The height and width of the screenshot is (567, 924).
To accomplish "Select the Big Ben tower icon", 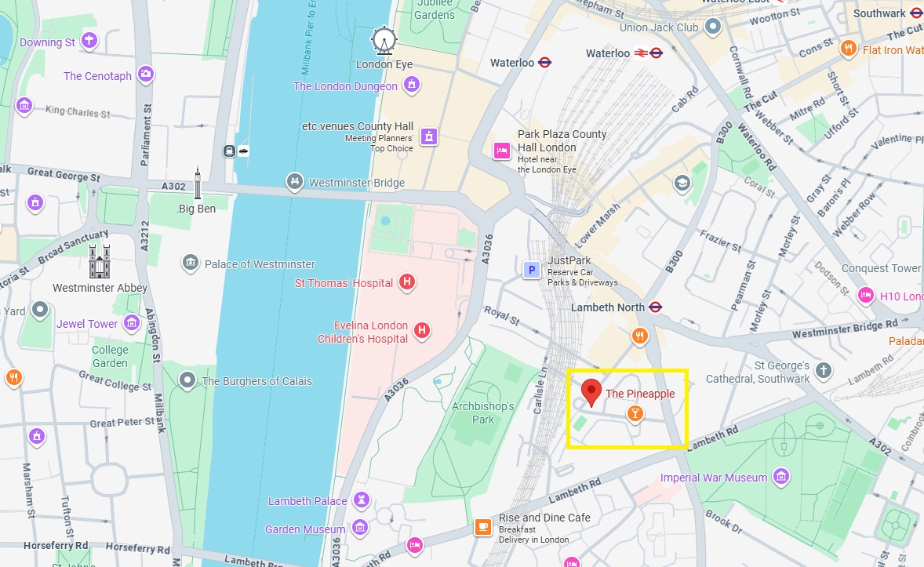I will (198, 183).
